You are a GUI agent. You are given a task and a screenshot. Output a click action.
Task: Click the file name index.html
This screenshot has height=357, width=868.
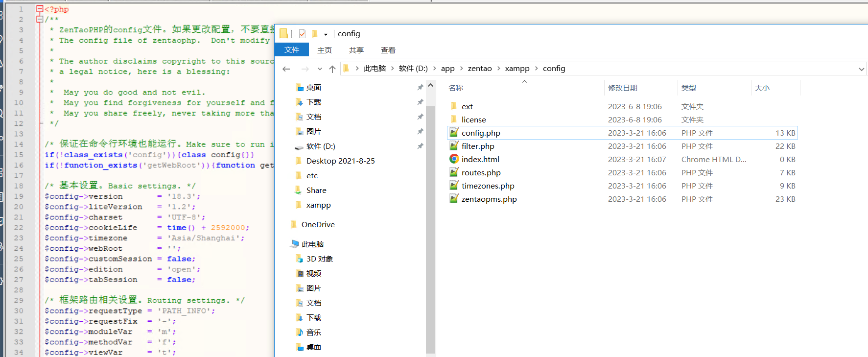coord(480,159)
